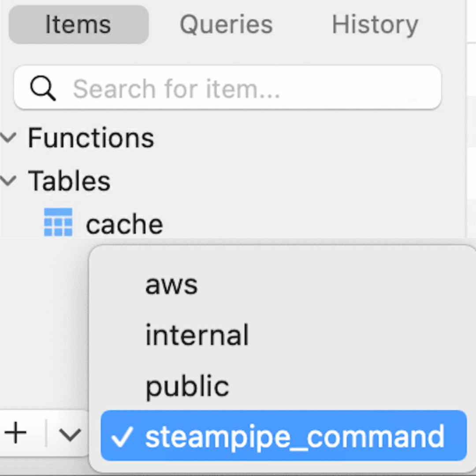Image resolution: width=476 pixels, height=476 pixels.
Task: Collapse the Tables section
Action: point(8,181)
